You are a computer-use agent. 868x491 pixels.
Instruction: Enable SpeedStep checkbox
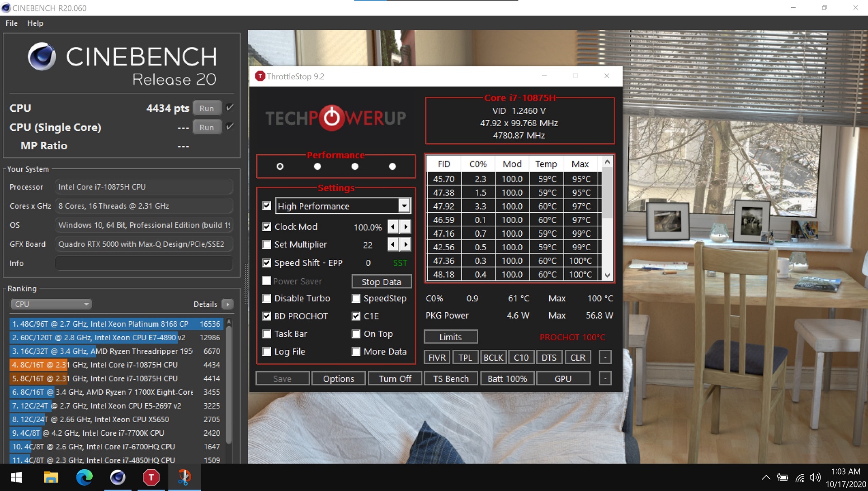coord(356,298)
